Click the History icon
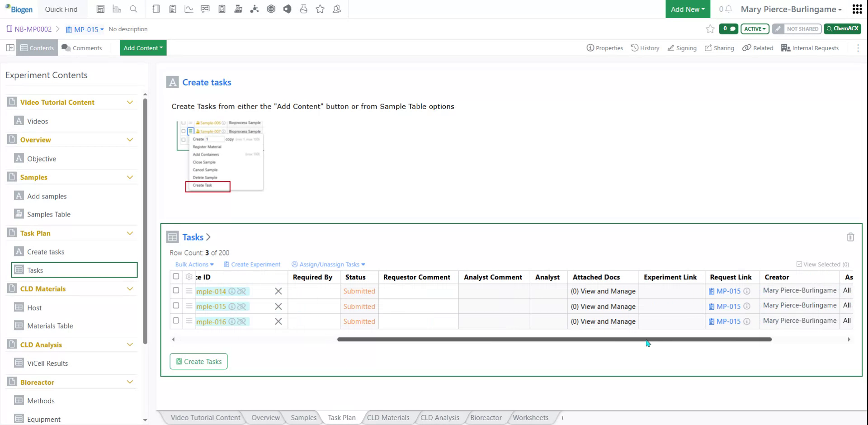The height and width of the screenshot is (425, 868). (x=645, y=47)
